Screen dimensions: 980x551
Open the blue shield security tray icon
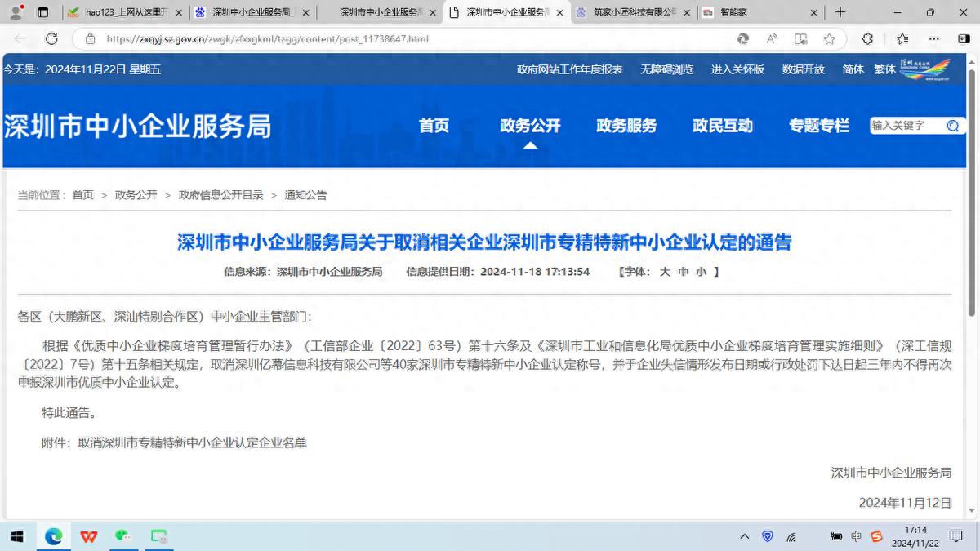[x=768, y=536]
